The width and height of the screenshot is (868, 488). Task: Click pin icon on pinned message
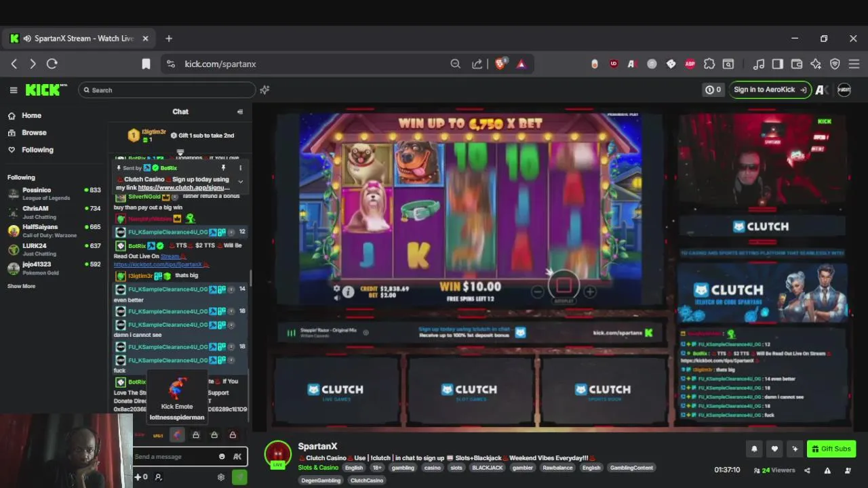click(223, 167)
